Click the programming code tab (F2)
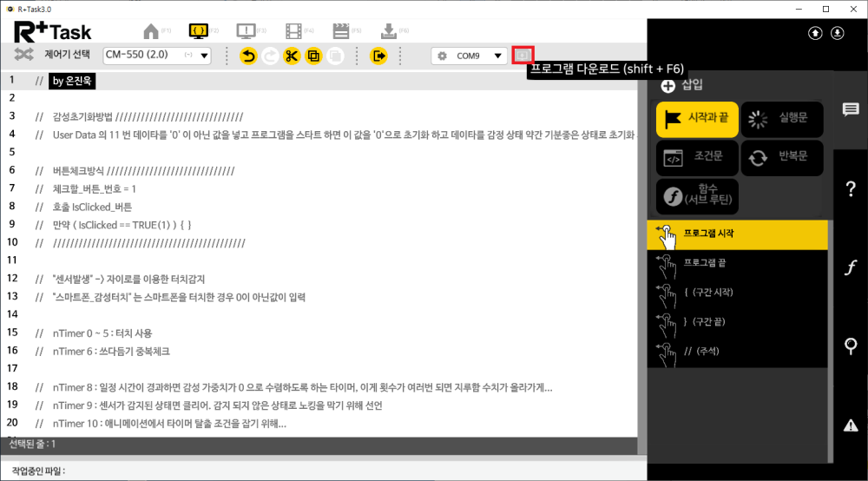Viewport: 868px width, 481px height. pos(198,31)
